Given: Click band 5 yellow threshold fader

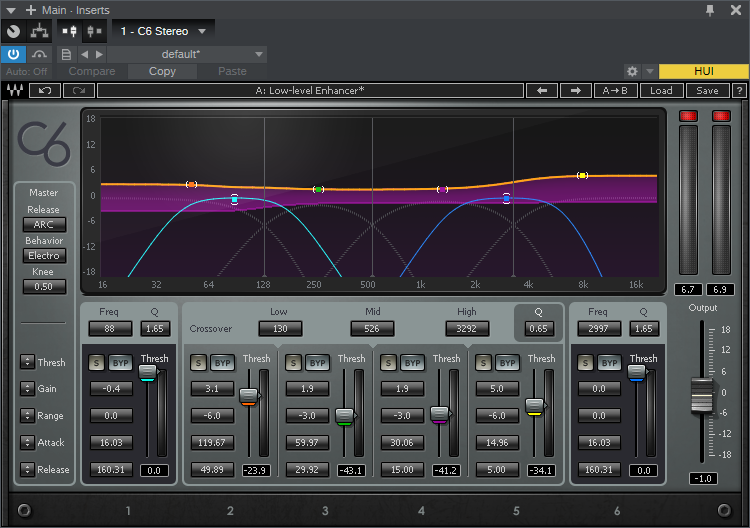Looking at the screenshot, I should pos(534,407).
